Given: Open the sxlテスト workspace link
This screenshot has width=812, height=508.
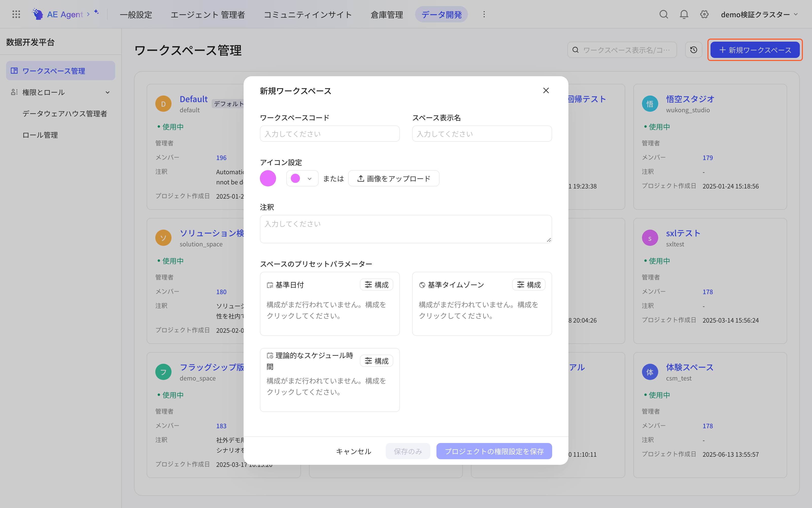Looking at the screenshot, I should 683,233.
